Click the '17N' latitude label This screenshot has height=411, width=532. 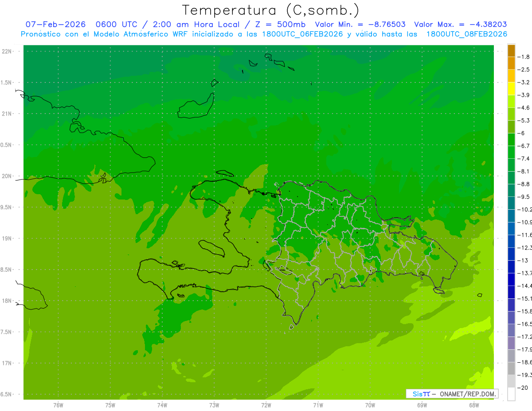(6, 363)
